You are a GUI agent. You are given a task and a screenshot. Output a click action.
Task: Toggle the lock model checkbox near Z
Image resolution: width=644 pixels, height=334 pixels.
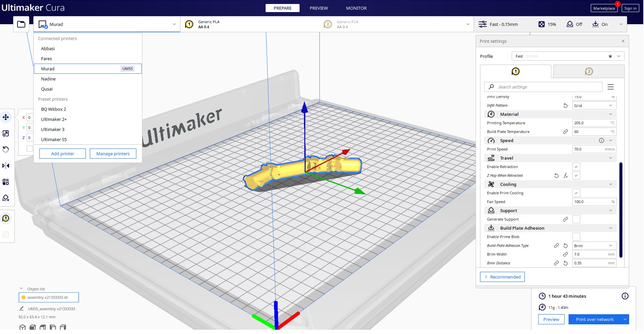[x=30, y=149]
